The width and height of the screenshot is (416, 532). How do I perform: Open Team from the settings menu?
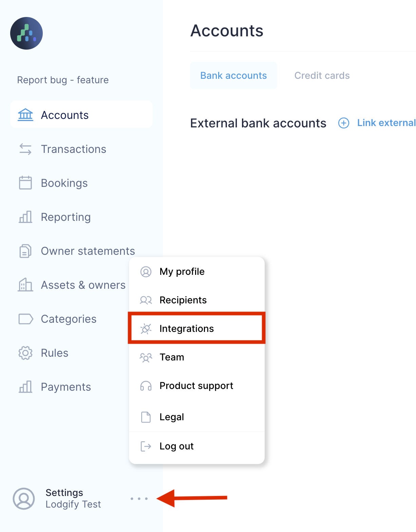172,357
